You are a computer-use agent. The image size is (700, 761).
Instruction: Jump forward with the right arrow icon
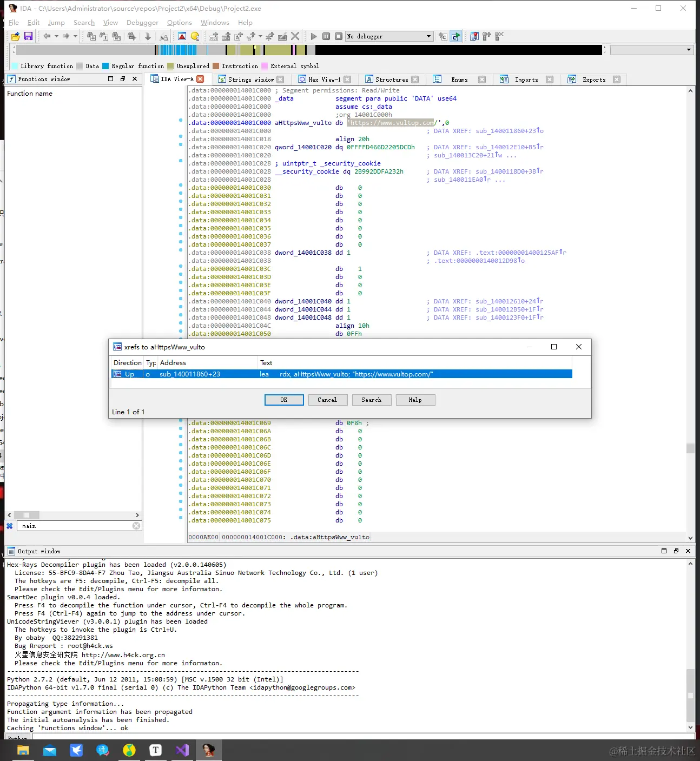66,36
